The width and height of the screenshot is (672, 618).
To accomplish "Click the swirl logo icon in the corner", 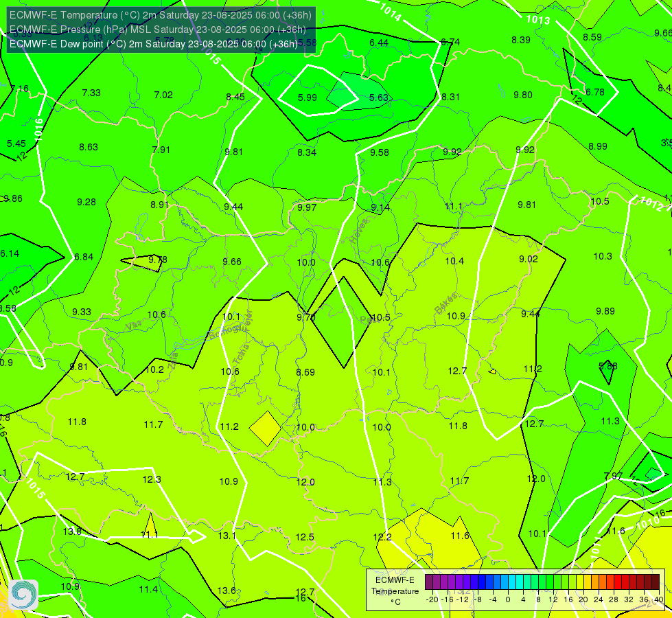I will [x=23, y=595].
